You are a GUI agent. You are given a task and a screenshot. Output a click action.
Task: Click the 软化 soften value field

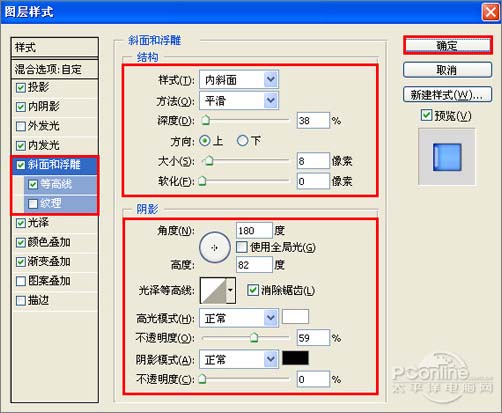pos(313,181)
